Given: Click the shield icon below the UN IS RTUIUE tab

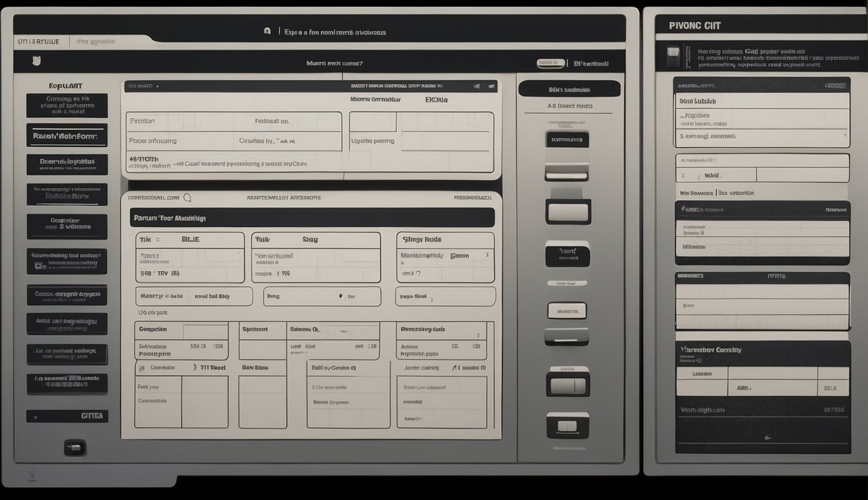Looking at the screenshot, I should pyautogui.click(x=36, y=61).
